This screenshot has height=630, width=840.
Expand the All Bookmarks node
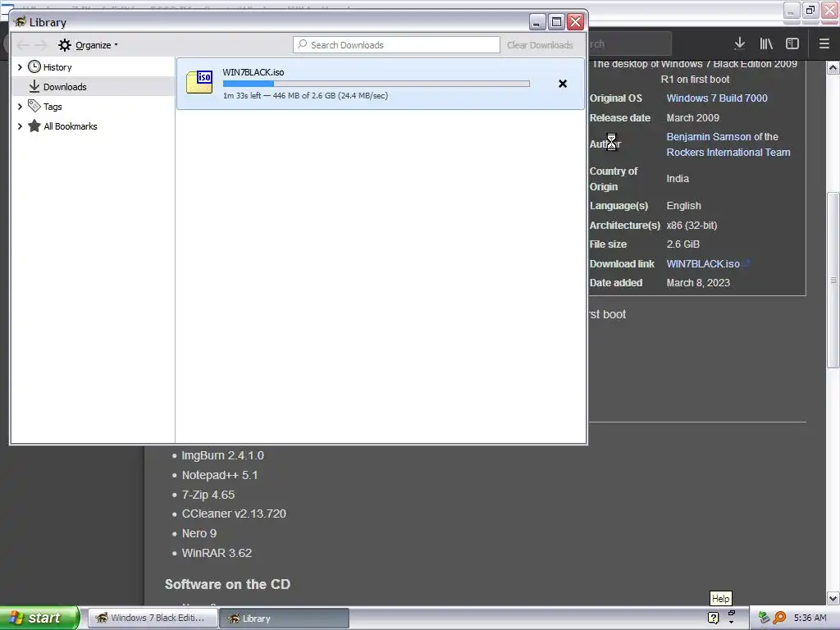(20, 126)
